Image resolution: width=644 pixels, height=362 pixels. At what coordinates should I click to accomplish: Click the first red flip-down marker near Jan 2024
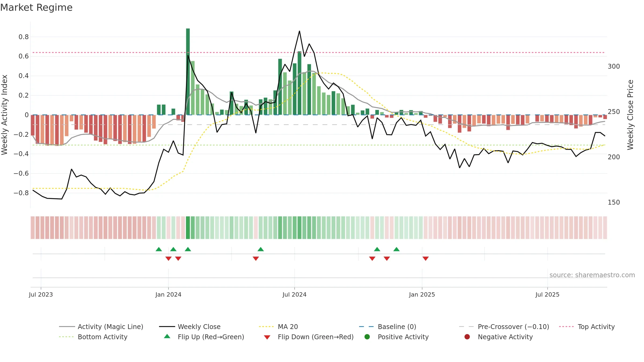[x=169, y=258]
